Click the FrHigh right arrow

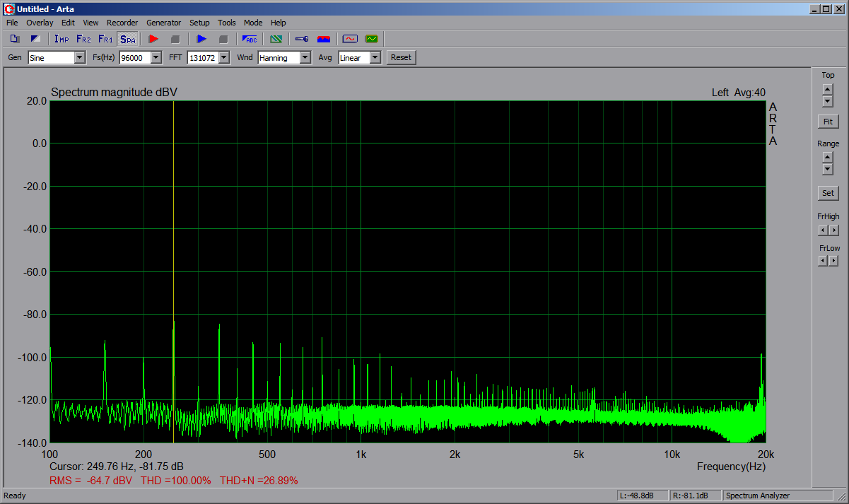click(x=834, y=230)
